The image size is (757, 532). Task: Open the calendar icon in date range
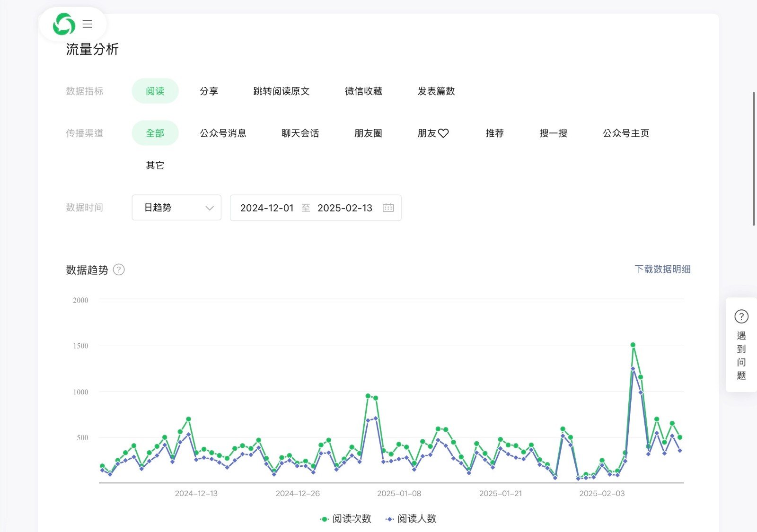pyautogui.click(x=388, y=208)
